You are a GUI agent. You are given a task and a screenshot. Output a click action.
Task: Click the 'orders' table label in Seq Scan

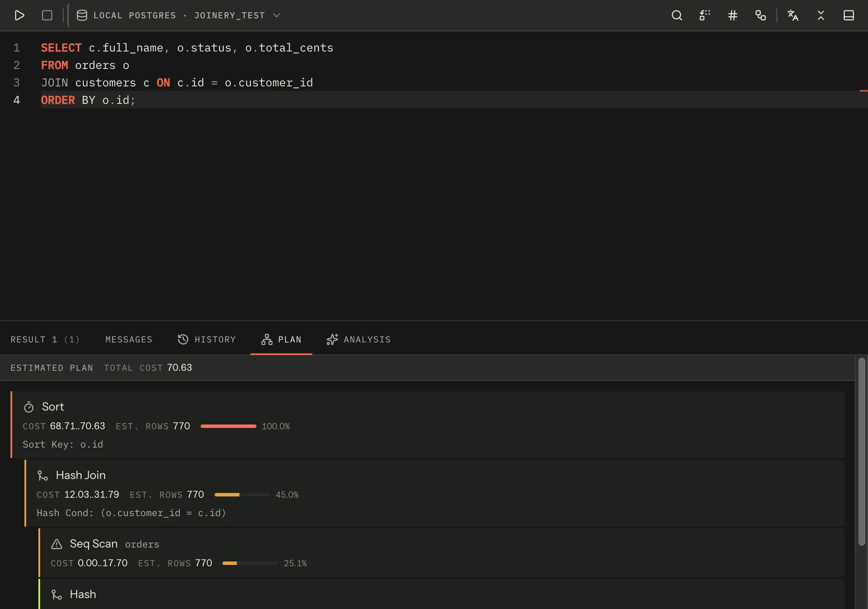[x=142, y=544]
